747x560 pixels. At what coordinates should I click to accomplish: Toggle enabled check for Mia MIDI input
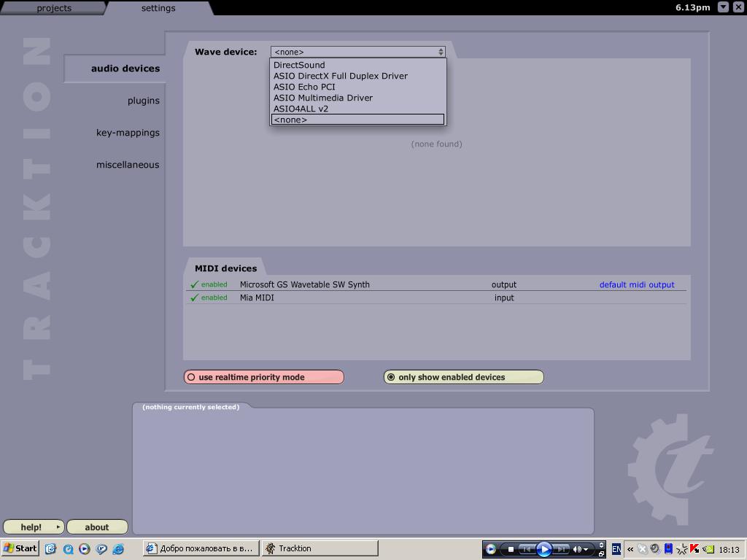(x=209, y=297)
